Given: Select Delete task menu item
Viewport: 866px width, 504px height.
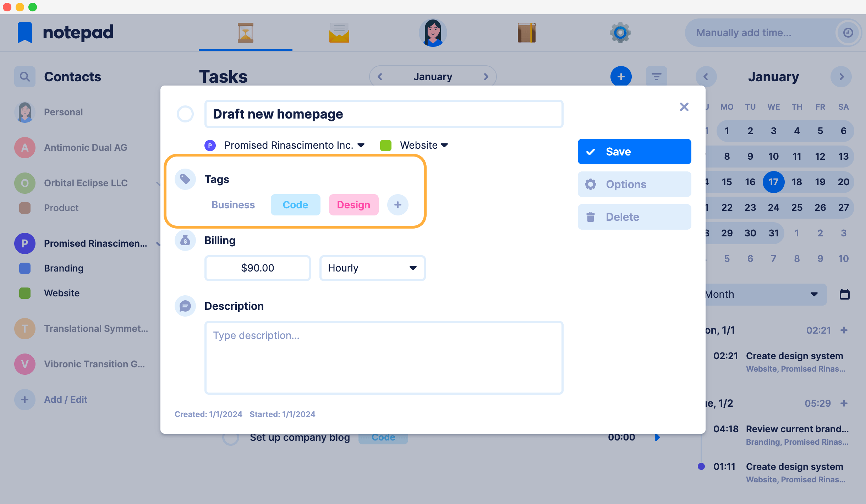Looking at the screenshot, I should 634,217.
